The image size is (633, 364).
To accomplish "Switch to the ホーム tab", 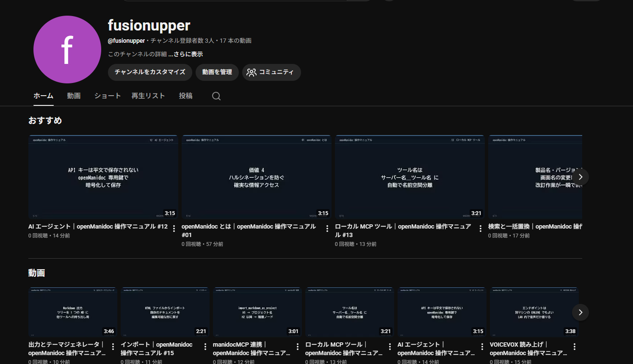I will click(x=44, y=96).
